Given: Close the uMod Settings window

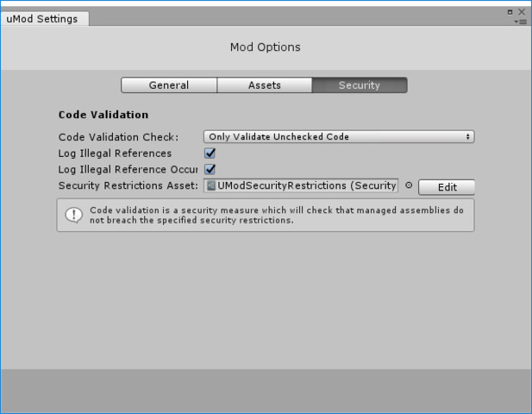Looking at the screenshot, I should point(522,12).
